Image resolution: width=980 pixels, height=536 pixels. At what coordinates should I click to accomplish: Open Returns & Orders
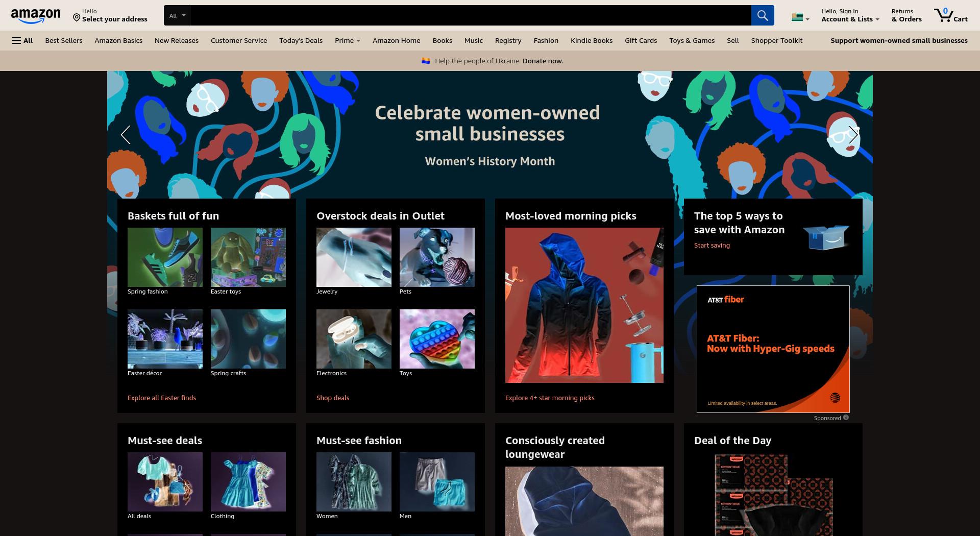tap(906, 15)
